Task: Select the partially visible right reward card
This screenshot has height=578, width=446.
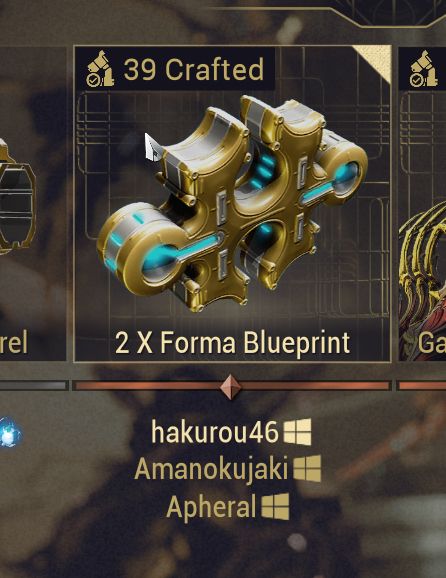Action: pyautogui.click(x=422, y=204)
